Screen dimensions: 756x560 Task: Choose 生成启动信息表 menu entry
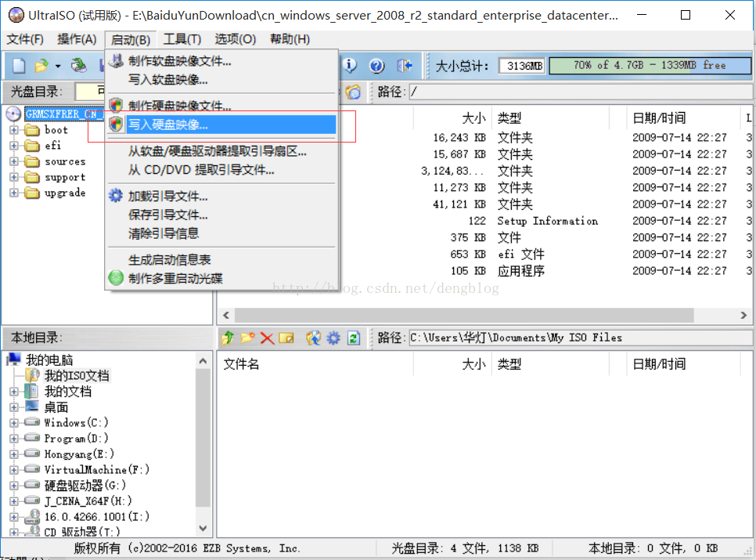(x=221, y=259)
